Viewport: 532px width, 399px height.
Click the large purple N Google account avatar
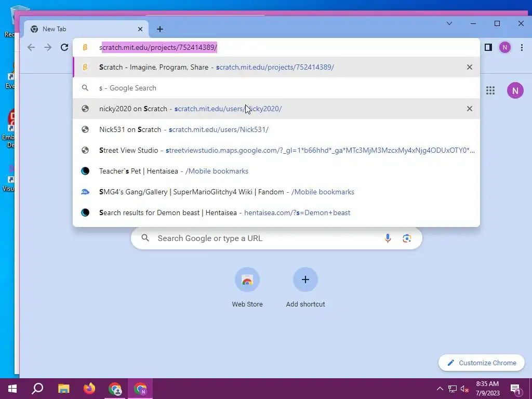[x=515, y=90]
